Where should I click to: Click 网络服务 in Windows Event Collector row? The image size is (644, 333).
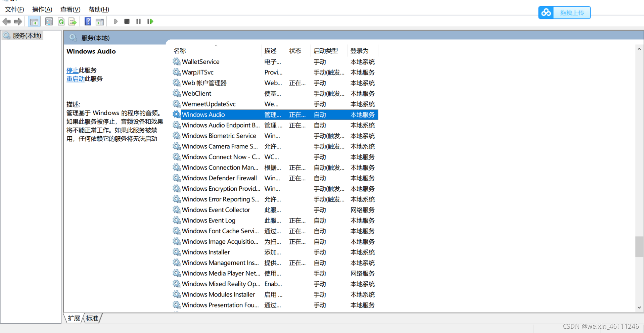(x=363, y=210)
